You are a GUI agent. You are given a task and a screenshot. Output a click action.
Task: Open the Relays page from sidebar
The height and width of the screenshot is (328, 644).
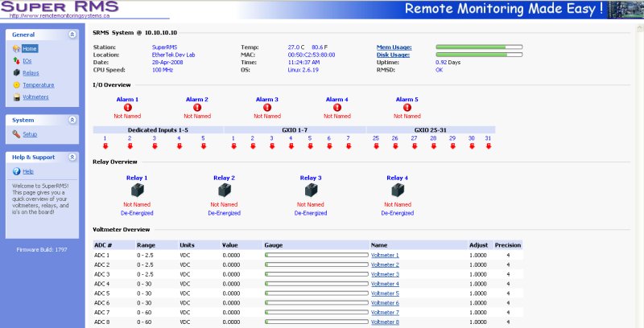click(x=31, y=72)
